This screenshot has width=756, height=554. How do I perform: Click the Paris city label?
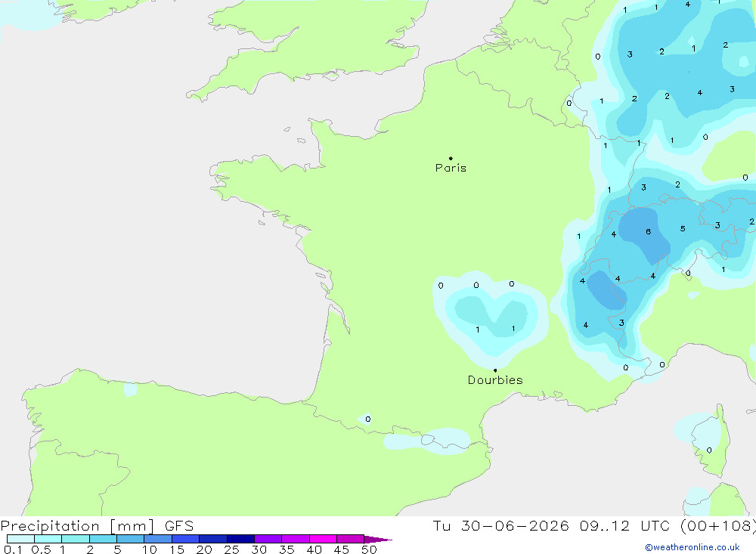tap(451, 168)
